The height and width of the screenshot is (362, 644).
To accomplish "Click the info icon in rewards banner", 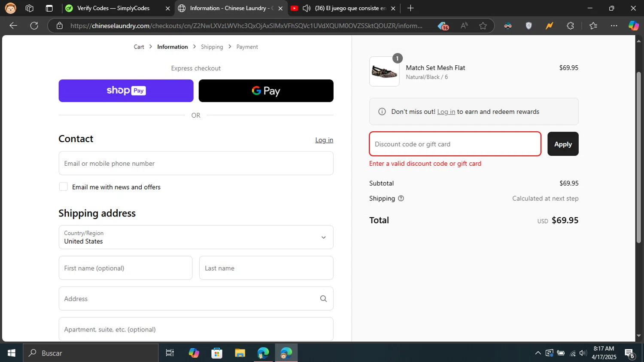I will click(382, 112).
